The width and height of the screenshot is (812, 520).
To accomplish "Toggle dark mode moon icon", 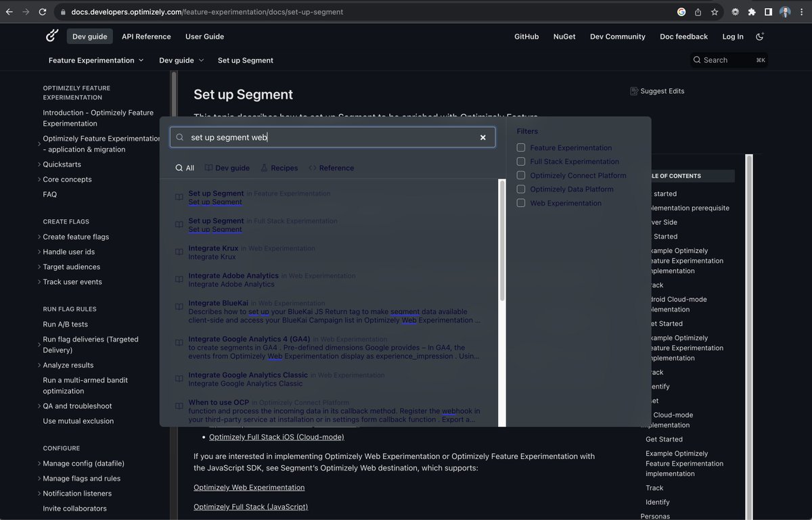I will click(x=760, y=37).
